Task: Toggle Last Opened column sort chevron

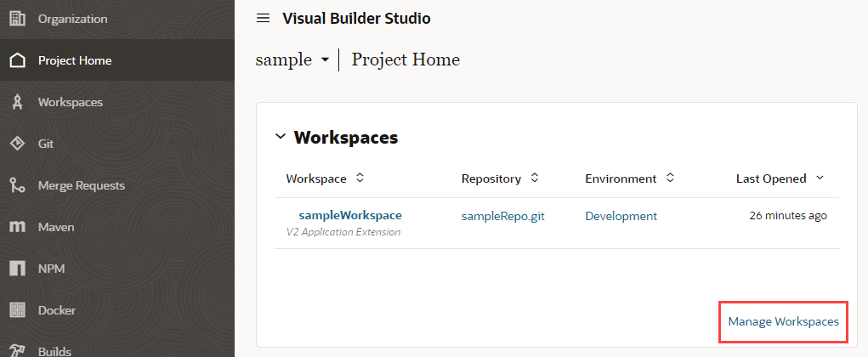Action: [820, 178]
